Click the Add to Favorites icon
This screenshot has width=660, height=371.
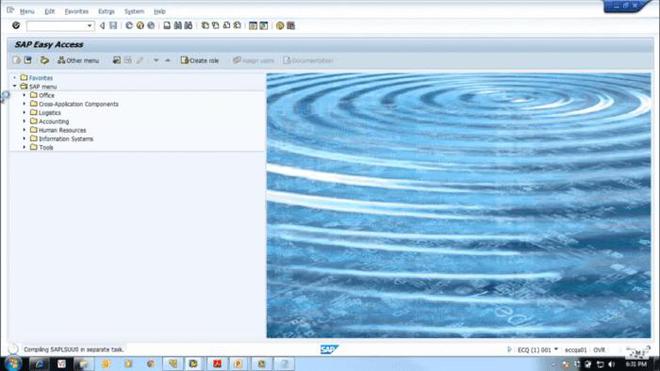117,60
